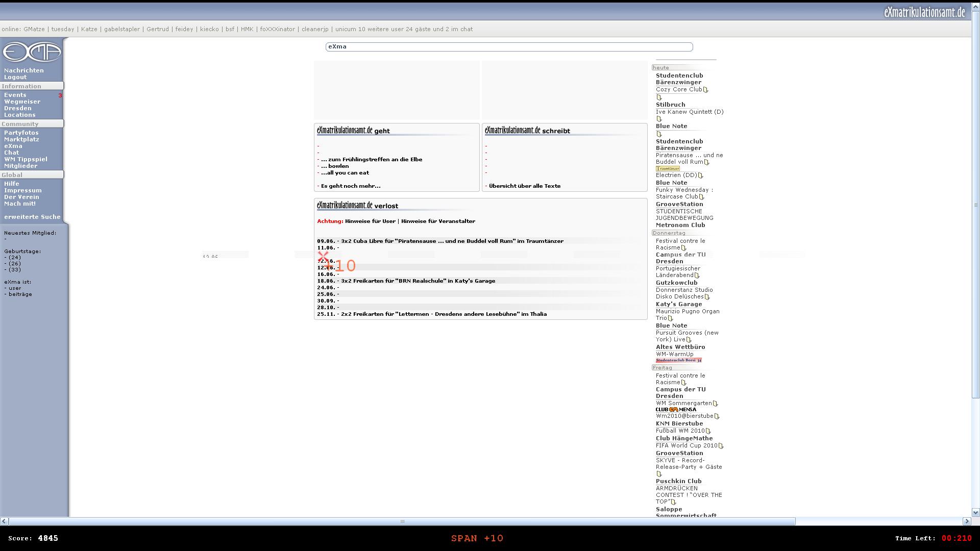Image resolution: width=980 pixels, height=551 pixels.
Task: Open Events in the sidebar
Action: pyautogui.click(x=15, y=95)
